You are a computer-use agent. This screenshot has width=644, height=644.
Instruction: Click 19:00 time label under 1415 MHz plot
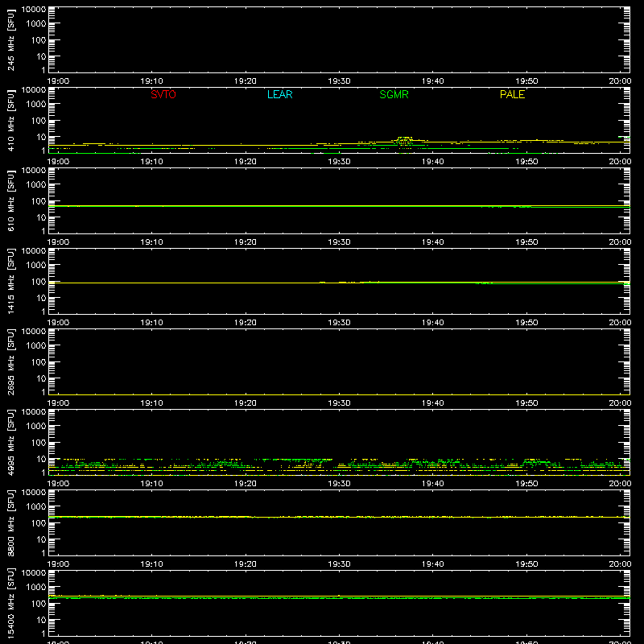pyautogui.click(x=58, y=323)
